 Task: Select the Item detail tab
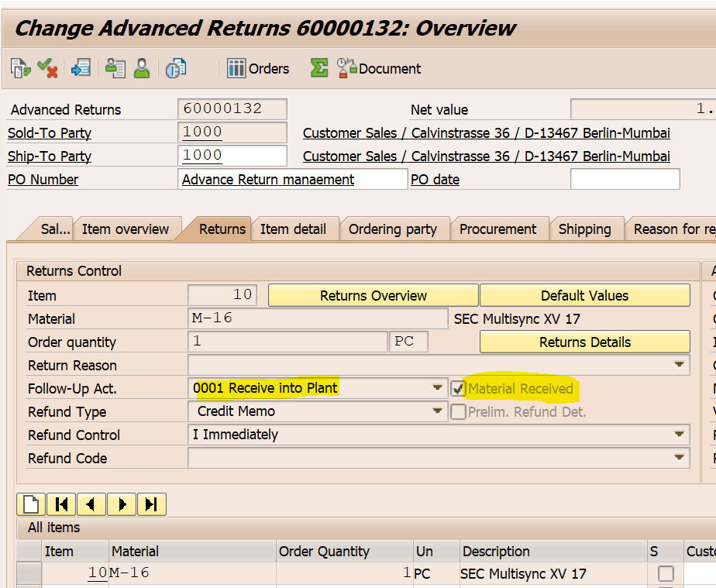(x=295, y=229)
